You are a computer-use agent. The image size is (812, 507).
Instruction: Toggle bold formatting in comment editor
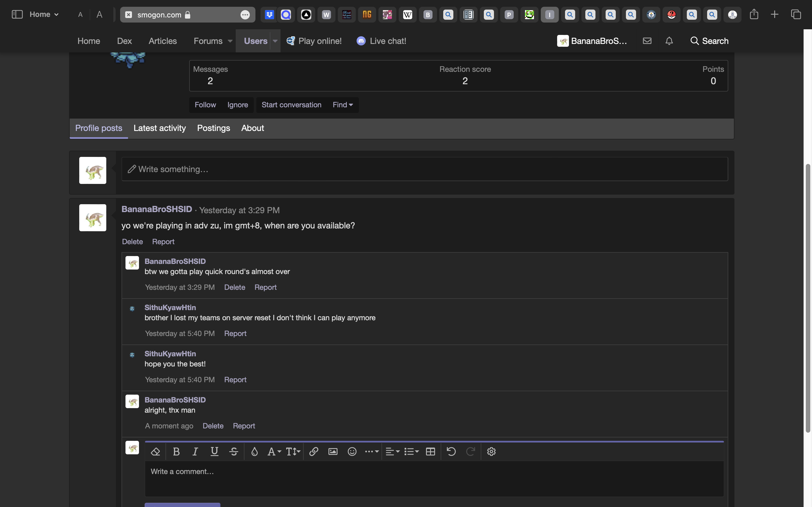pyautogui.click(x=176, y=452)
